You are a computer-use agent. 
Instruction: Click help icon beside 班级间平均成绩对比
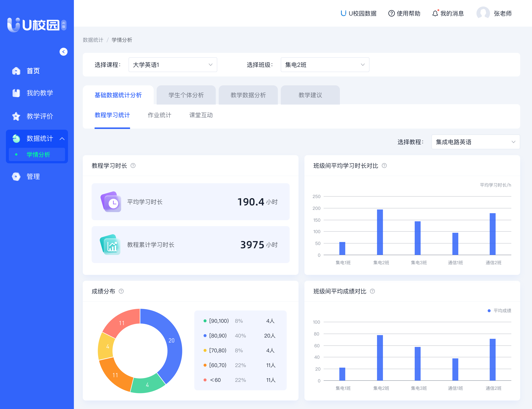[372, 291]
